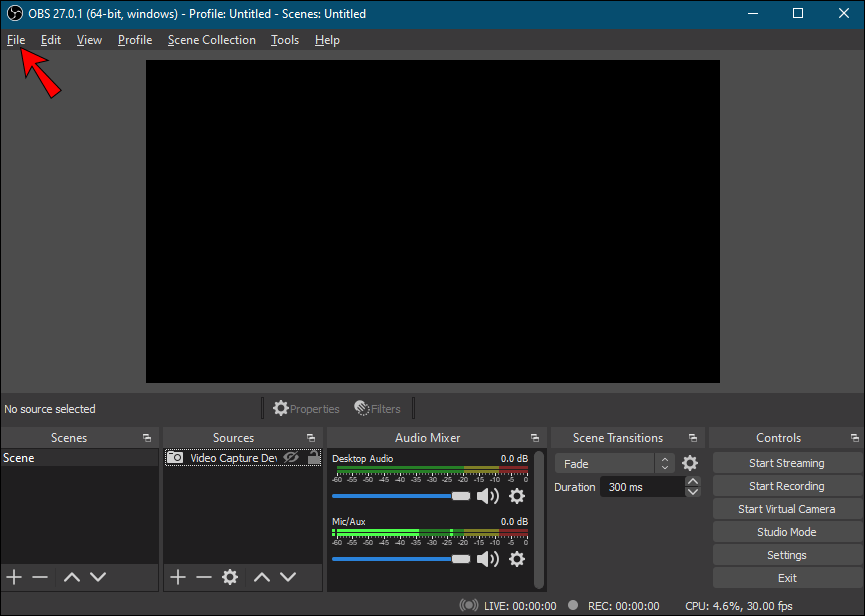Toggle lock on Video Capture Device source

[x=314, y=458]
